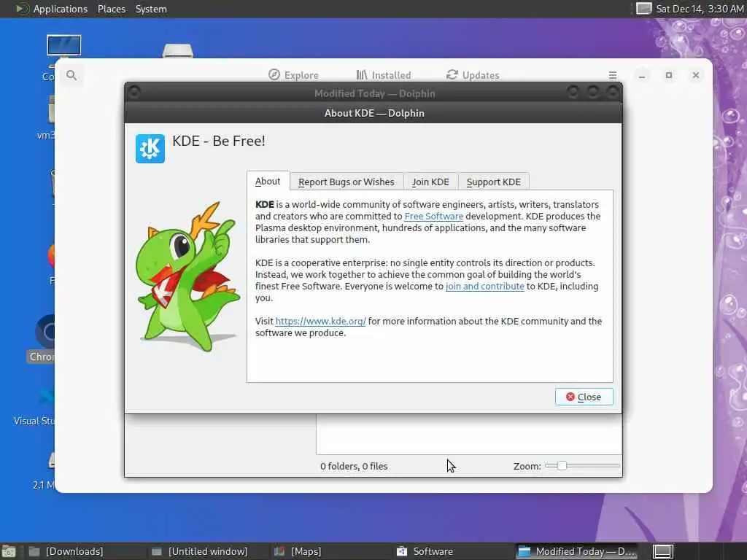Adjust the Dolphin Zoom slider

point(581,465)
